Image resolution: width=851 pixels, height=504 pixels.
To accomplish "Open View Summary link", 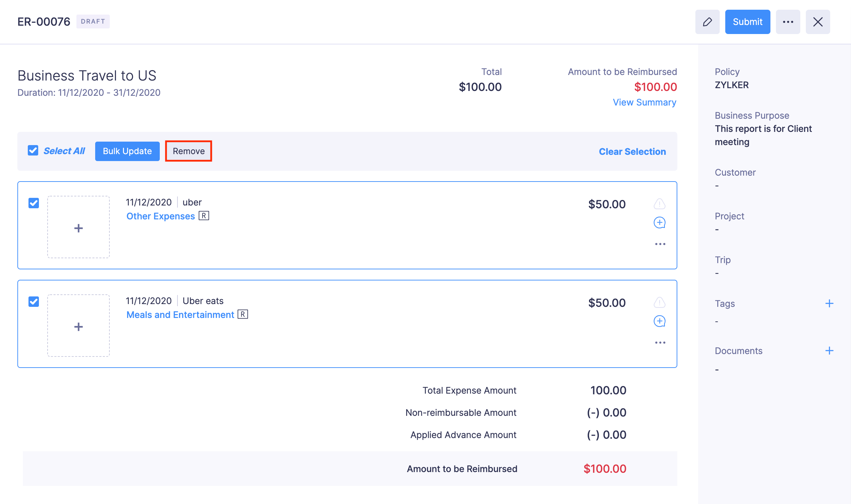I will [644, 102].
